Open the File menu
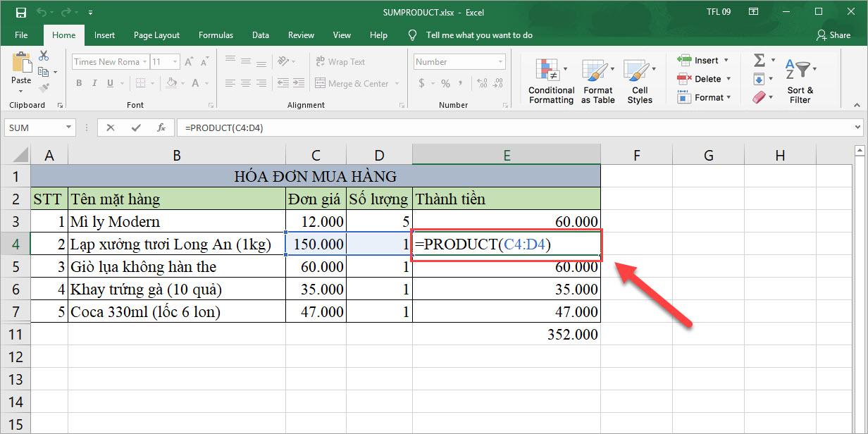Viewport: 868px width, 434px height. (21, 35)
